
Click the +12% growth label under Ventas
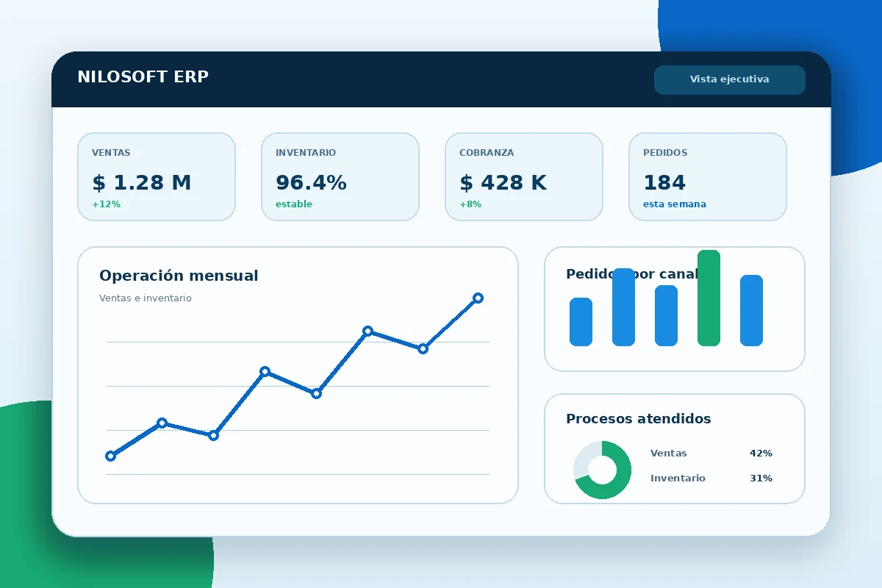click(106, 204)
